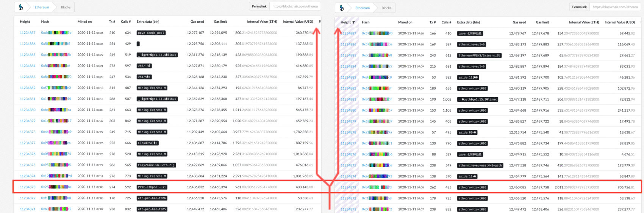Image resolution: width=644 pixels, height=213 pixels.
Task: Click the 433,143.08 USD value cell
Action: pos(304,187)
